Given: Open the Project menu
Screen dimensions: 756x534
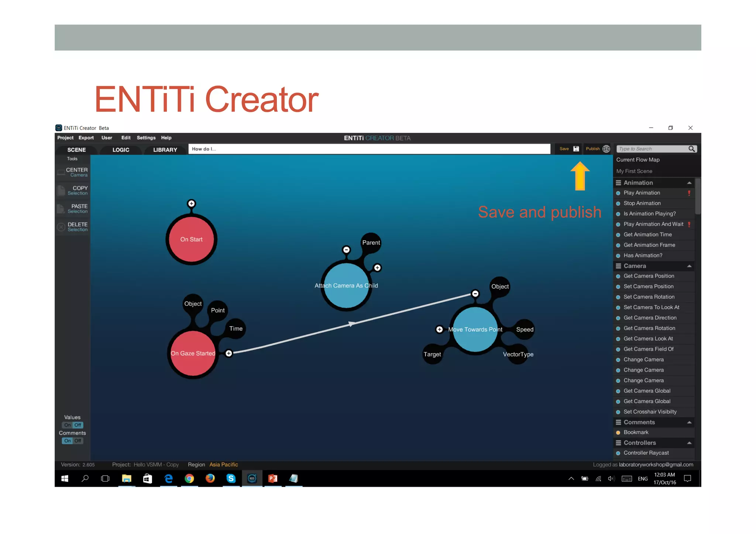Looking at the screenshot, I should pyautogui.click(x=65, y=138).
